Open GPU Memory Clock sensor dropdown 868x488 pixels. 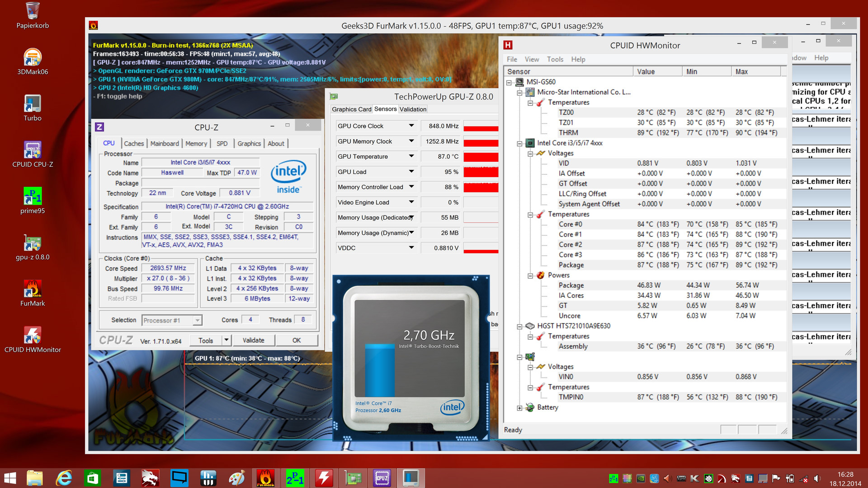click(x=411, y=141)
